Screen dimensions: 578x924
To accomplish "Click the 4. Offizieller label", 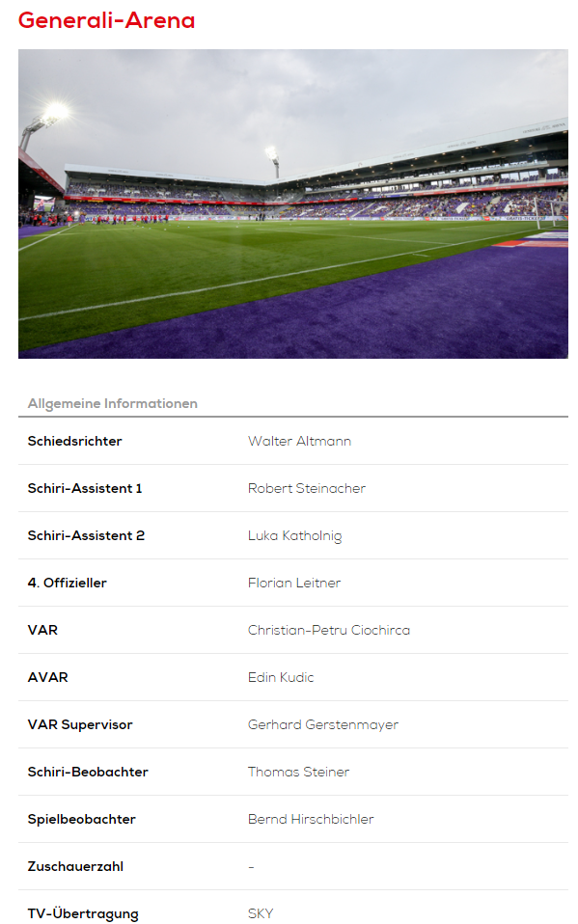I will click(x=68, y=583).
